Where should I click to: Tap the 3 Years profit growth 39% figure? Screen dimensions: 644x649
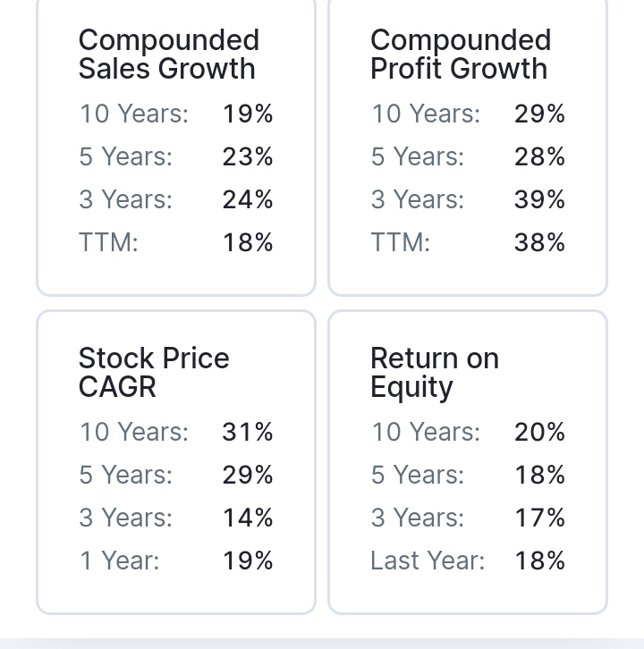pos(539,200)
